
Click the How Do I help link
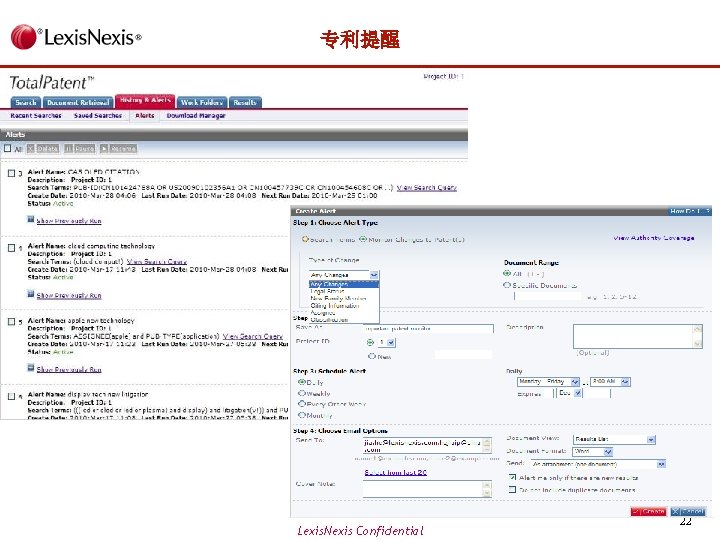coord(690,211)
